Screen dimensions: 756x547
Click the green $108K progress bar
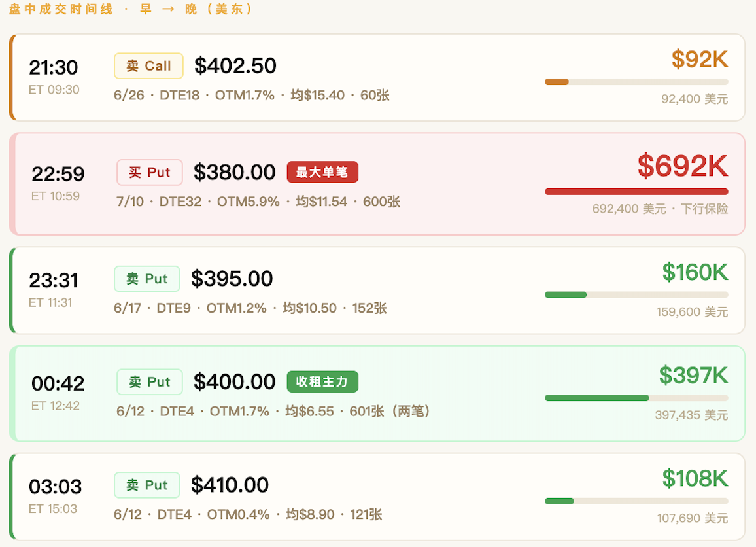pos(636,501)
